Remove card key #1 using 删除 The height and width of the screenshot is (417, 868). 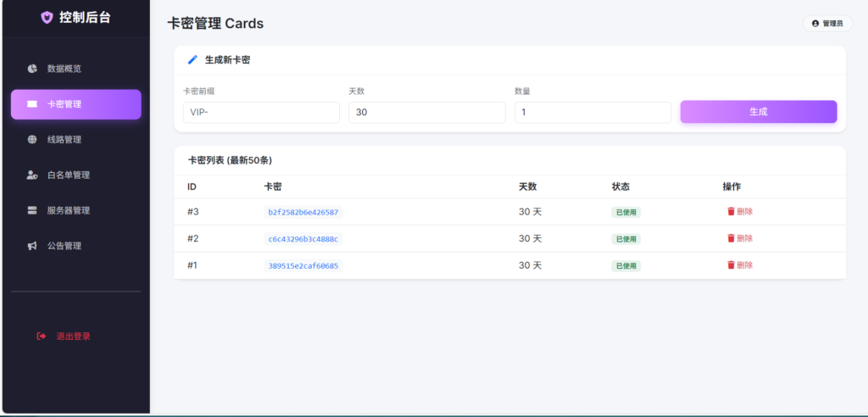coord(739,265)
